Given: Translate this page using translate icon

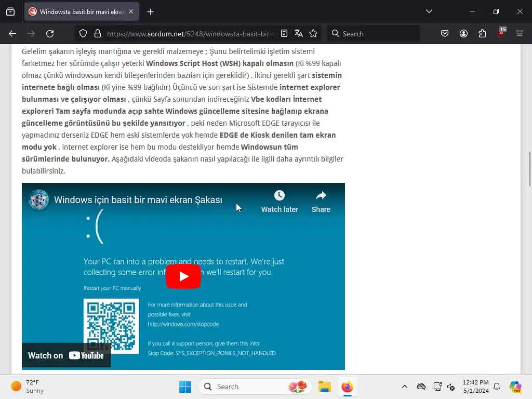Looking at the screenshot, I should [299, 33].
